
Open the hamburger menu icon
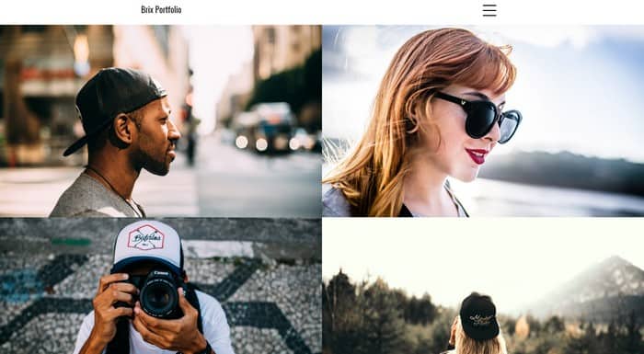coord(489,10)
